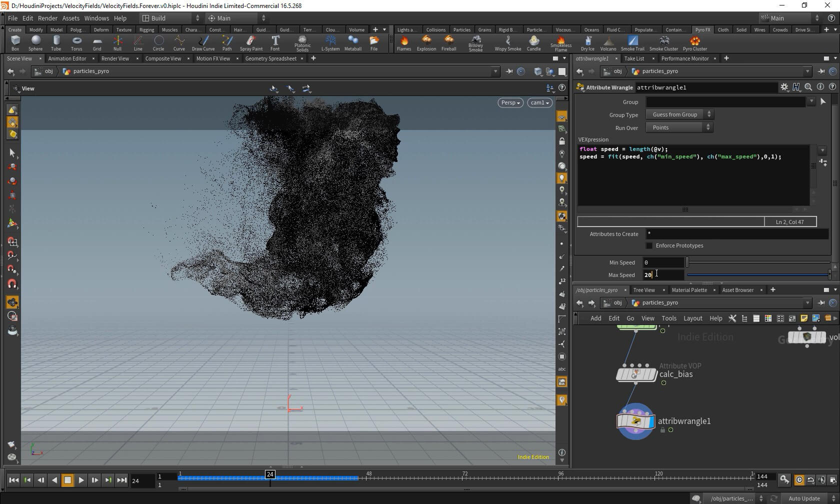Image resolution: width=840 pixels, height=504 pixels.
Task: Toggle Auto Update mode in status bar
Action: click(804, 498)
